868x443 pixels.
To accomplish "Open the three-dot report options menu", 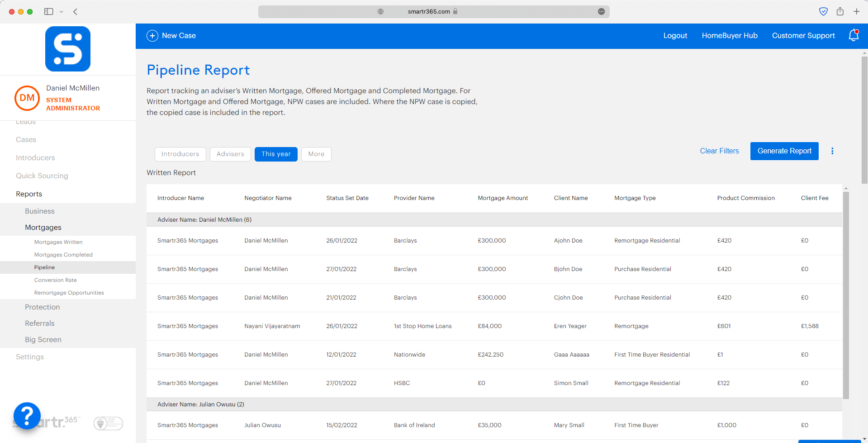I will (832, 151).
